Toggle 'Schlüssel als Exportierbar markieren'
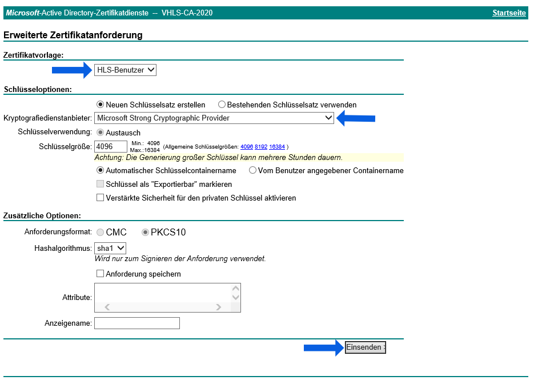This screenshot has height=392, width=534. point(101,183)
